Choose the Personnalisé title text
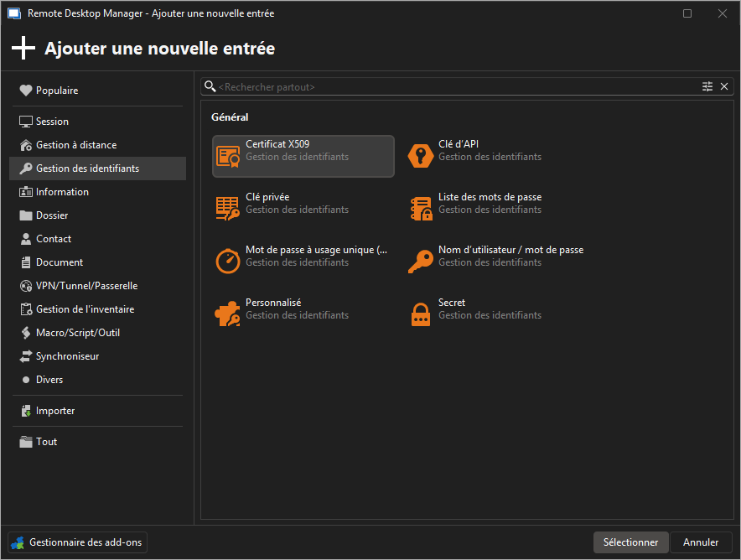This screenshot has height=560, width=741. [x=273, y=303]
